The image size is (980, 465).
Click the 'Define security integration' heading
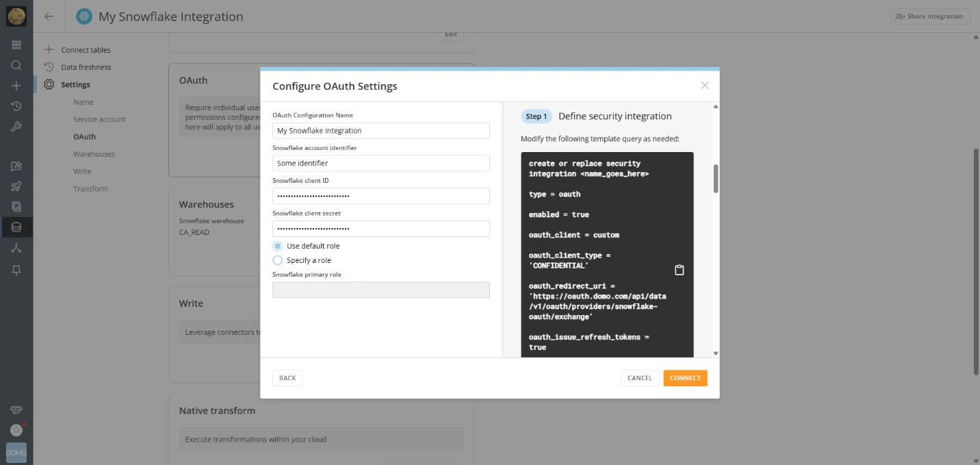(615, 116)
